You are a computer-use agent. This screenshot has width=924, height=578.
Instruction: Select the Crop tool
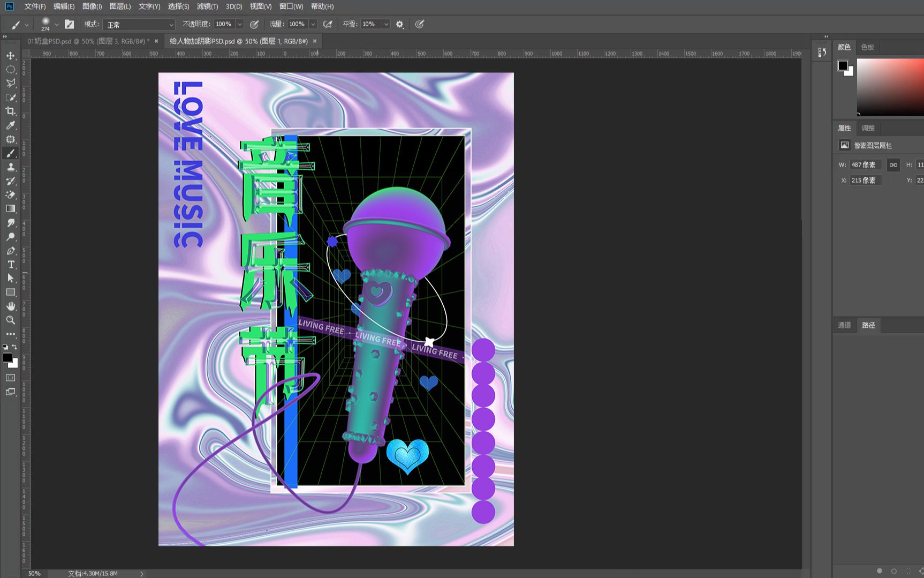[x=11, y=111]
